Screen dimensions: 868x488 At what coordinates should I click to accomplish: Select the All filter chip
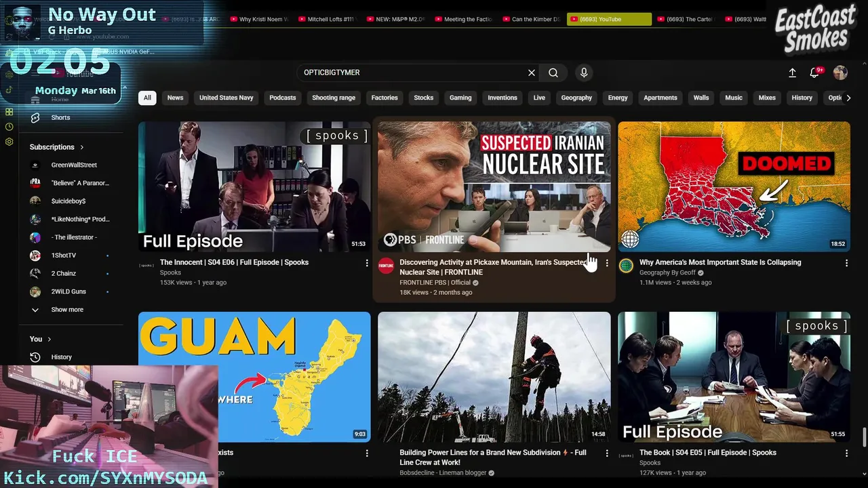(x=147, y=98)
